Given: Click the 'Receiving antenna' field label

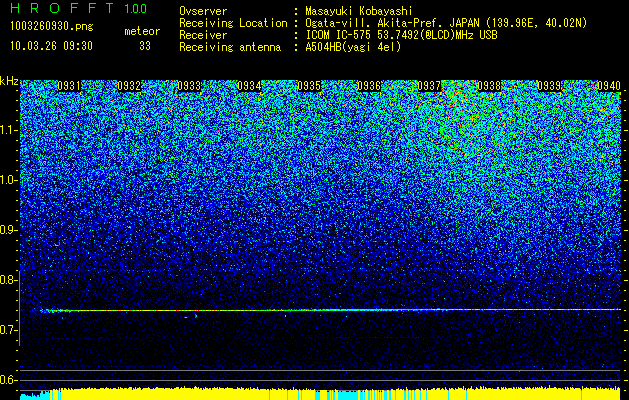Looking at the screenshot, I should click(x=230, y=47).
